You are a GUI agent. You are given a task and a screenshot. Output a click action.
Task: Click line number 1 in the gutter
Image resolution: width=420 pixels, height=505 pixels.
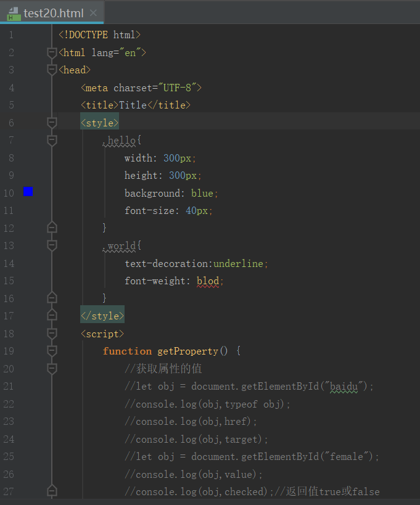(11, 35)
